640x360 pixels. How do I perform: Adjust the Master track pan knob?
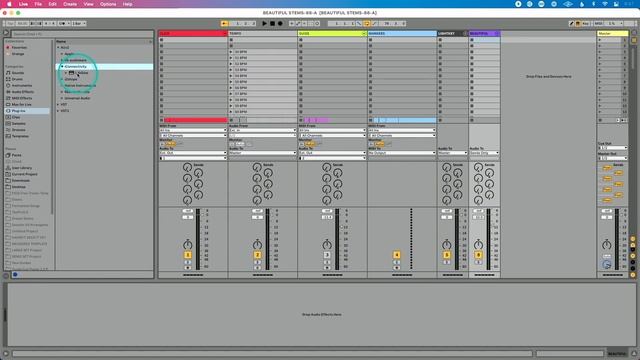(x=607, y=244)
